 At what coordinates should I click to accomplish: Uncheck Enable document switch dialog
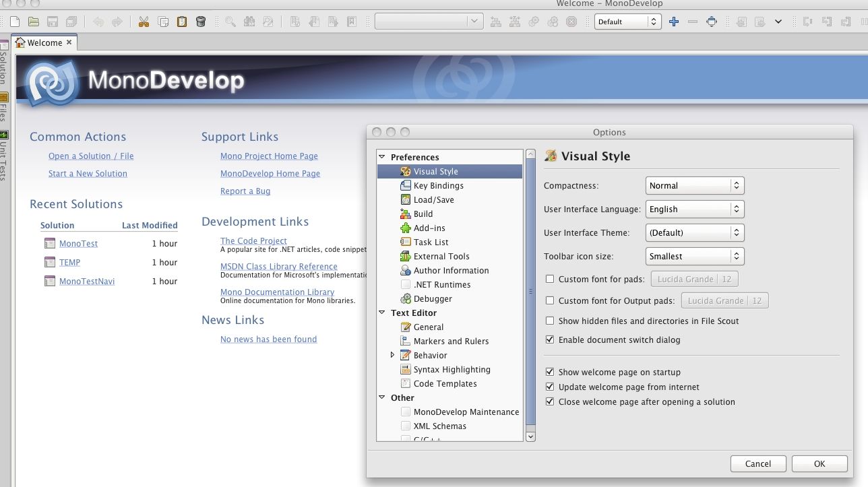pos(550,339)
